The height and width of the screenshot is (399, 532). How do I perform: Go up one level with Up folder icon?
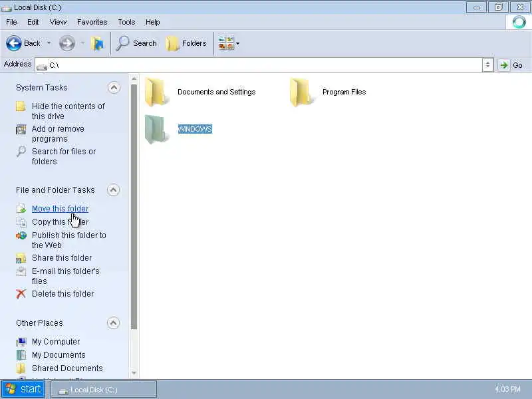tap(98, 43)
